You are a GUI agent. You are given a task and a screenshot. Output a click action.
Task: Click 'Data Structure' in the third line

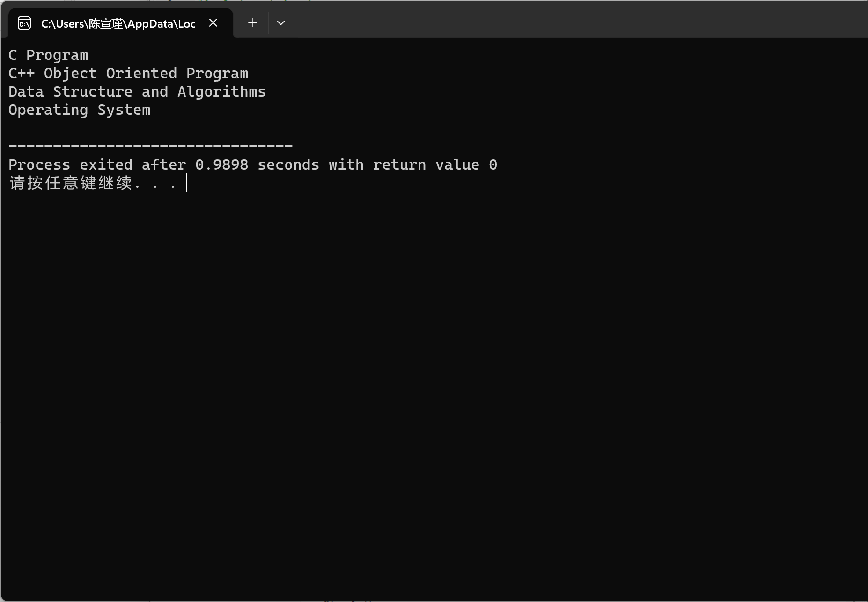70,92
